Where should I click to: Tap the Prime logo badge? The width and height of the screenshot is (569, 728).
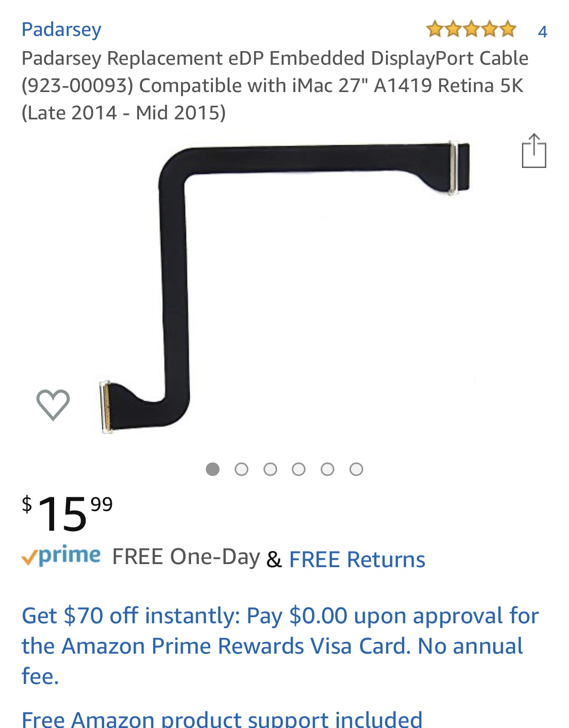pyautogui.click(x=61, y=556)
